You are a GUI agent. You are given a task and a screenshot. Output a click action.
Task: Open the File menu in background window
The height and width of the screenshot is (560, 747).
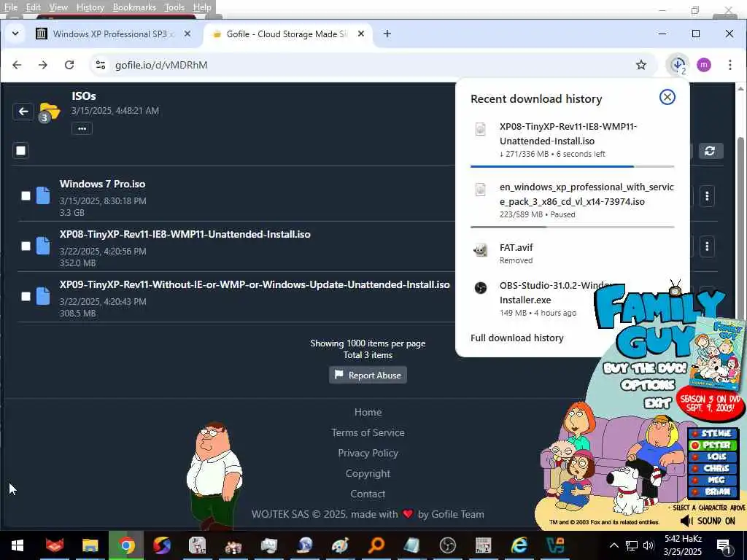10,7
